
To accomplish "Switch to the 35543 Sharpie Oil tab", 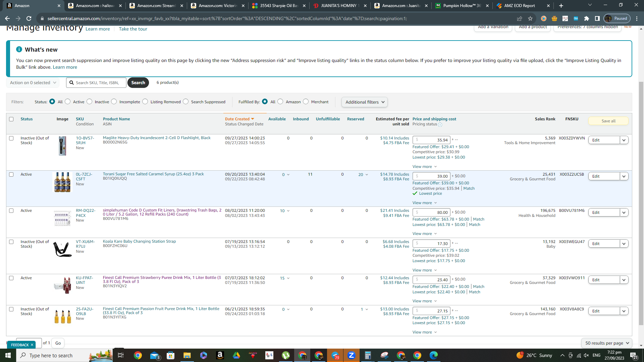I will point(279,6).
